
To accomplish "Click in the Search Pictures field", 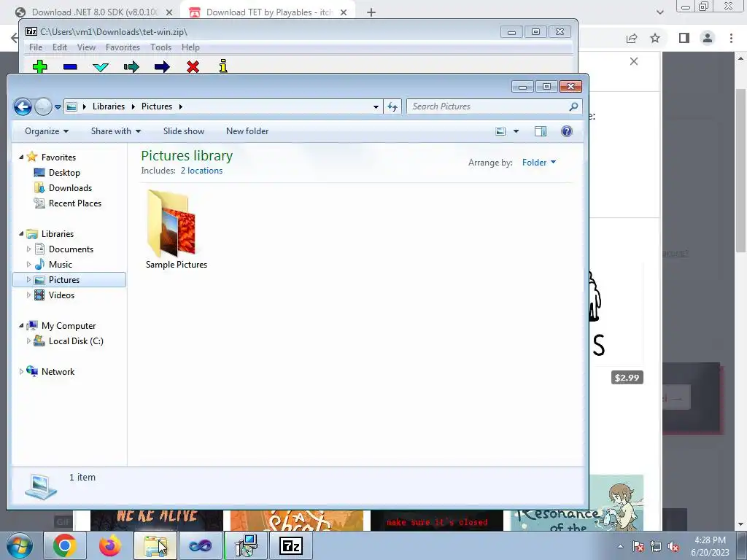I will point(488,106).
